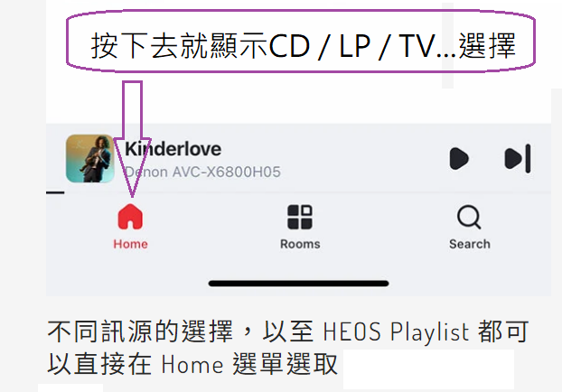The width and height of the screenshot is (562, 392).
Task: Click the purple callout bubble with CD / LP / TV
Action: 301,41
